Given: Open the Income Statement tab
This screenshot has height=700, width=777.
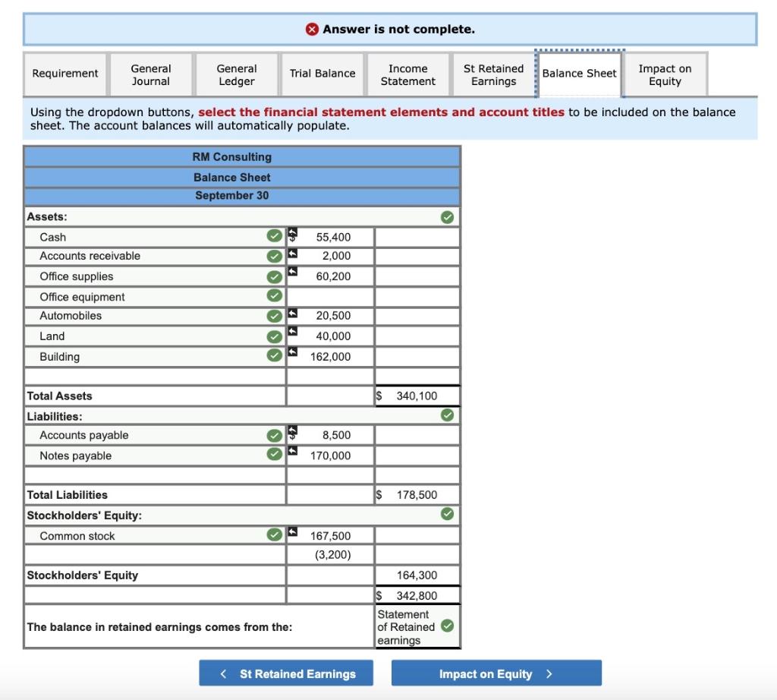Looking at the screenshot, I should pos(407,75).
